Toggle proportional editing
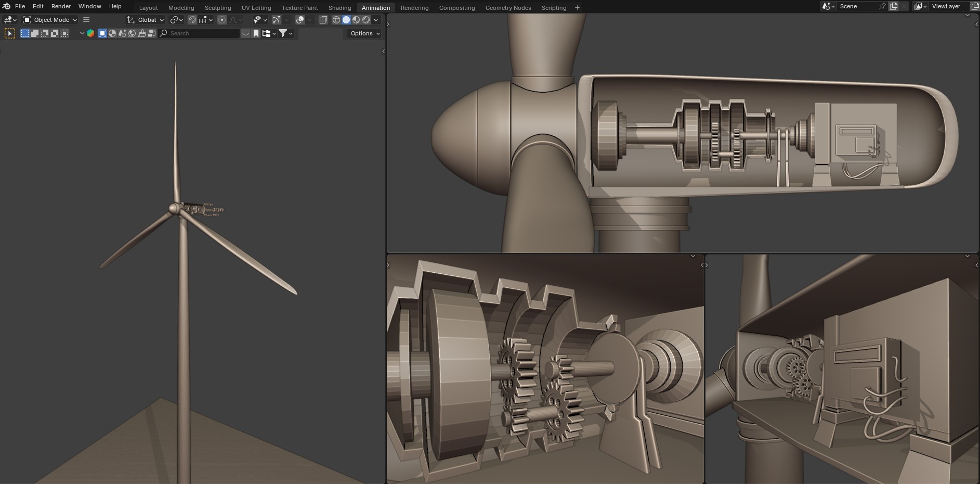980x484 pixels. [222, 20]
